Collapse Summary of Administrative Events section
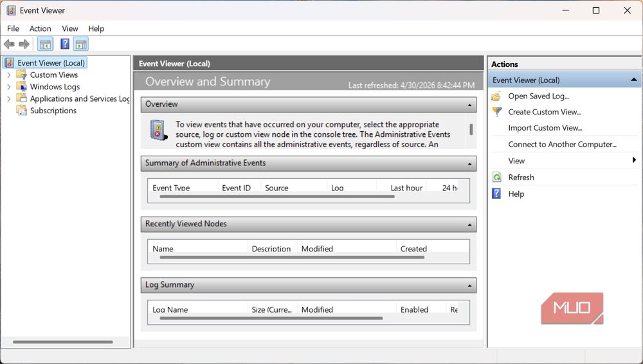Viewport: 643px width, 364px height. (x=469, y=164)
